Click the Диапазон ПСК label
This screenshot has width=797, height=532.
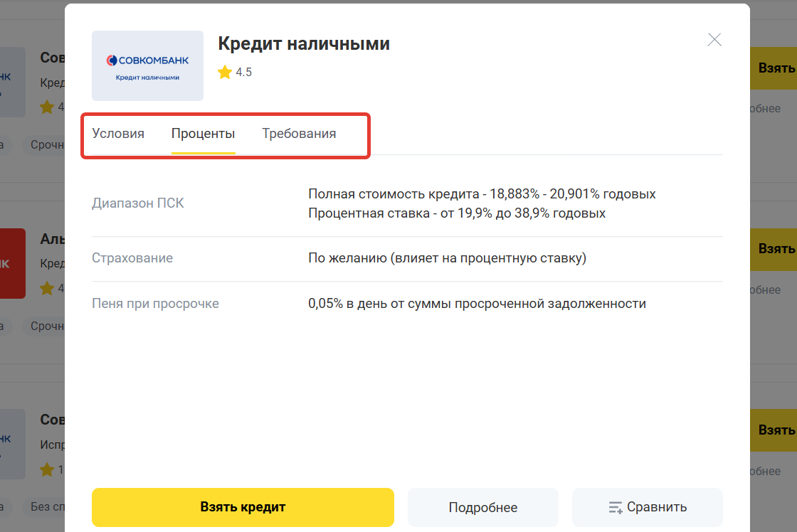tap(138, 203)
